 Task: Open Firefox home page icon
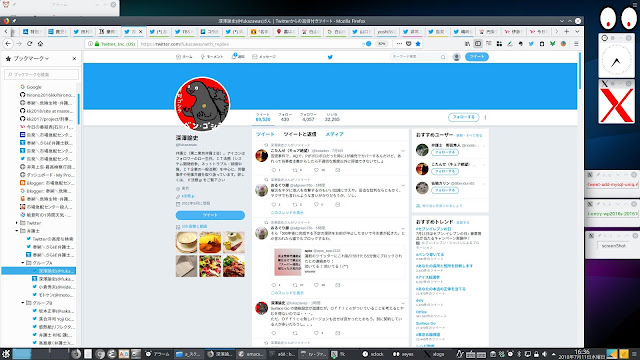coord(40,43)
